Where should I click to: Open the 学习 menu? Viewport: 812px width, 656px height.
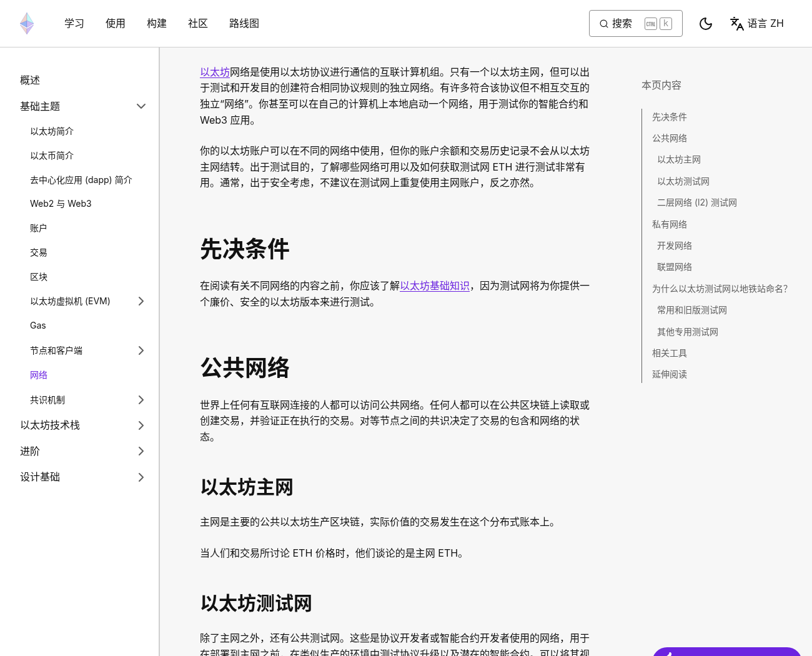(x=74, y=24)
